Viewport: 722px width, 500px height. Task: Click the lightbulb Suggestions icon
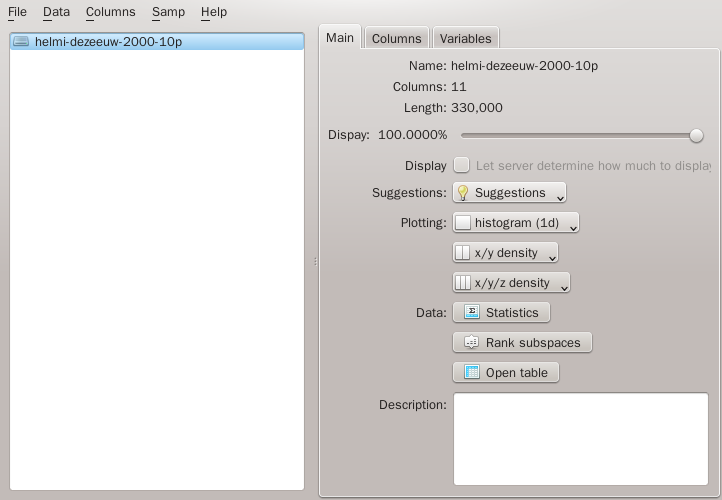coord(463,192)
